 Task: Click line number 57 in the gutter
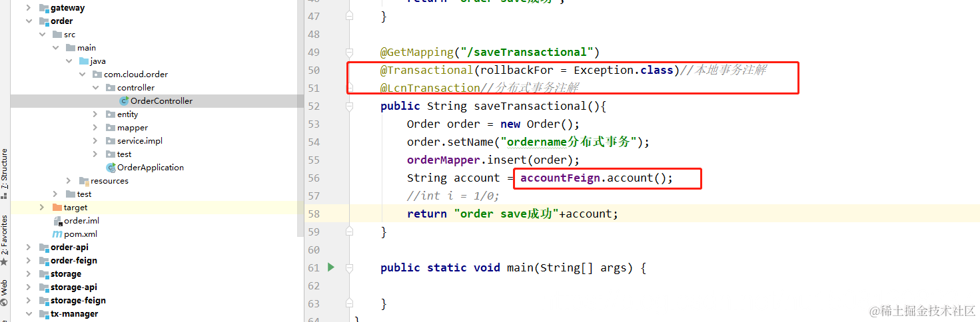pos(313,196)
